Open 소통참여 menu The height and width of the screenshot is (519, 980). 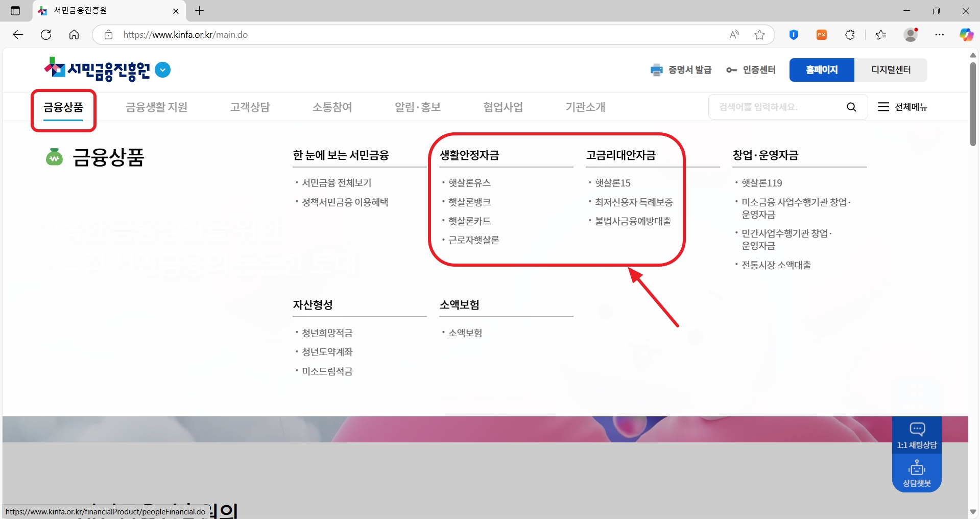(332, 107)
